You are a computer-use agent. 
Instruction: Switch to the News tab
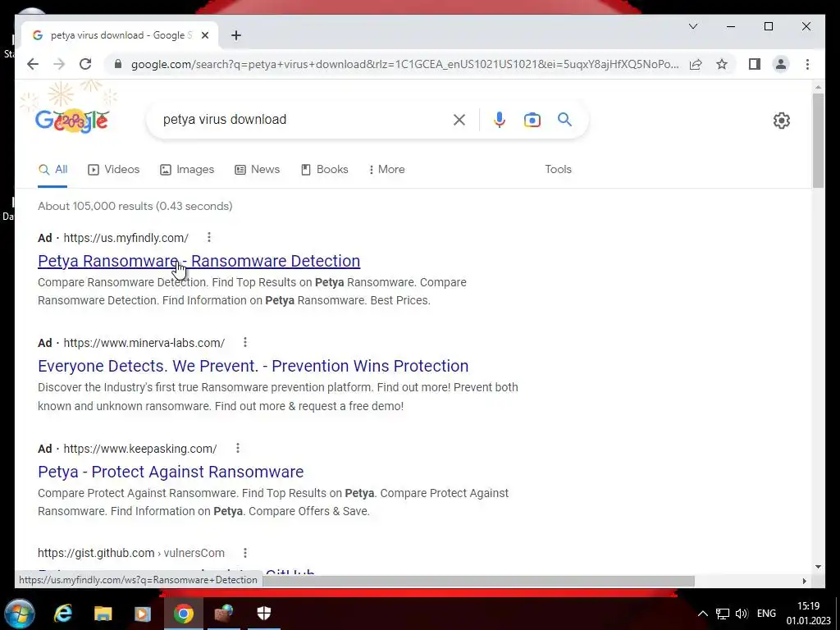[x=257, y=170]
